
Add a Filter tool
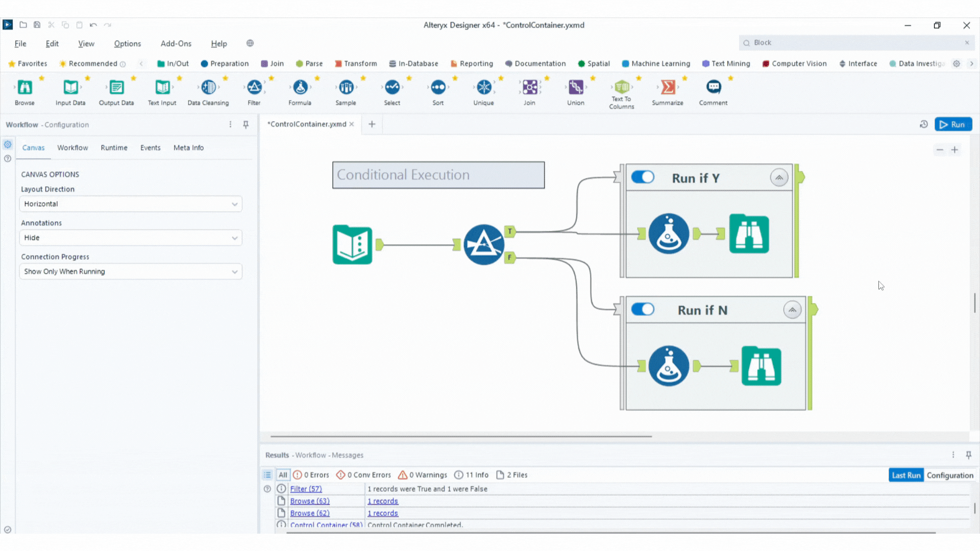click(x=254, y=89)
